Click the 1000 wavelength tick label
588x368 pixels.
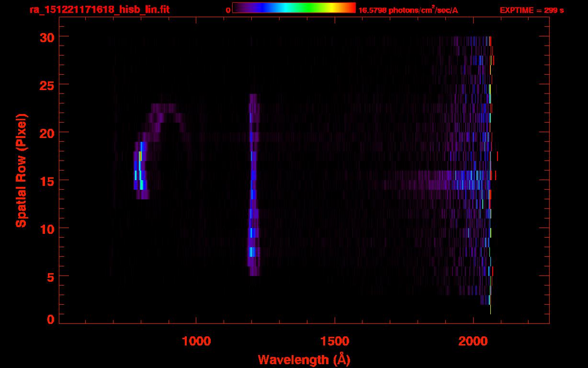point(196,341)
